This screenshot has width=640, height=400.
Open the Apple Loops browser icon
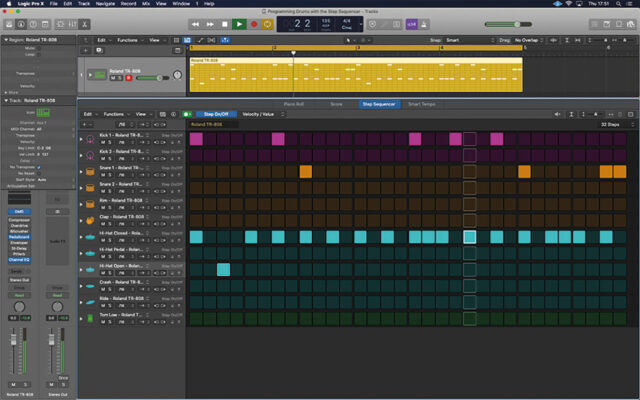618,24
